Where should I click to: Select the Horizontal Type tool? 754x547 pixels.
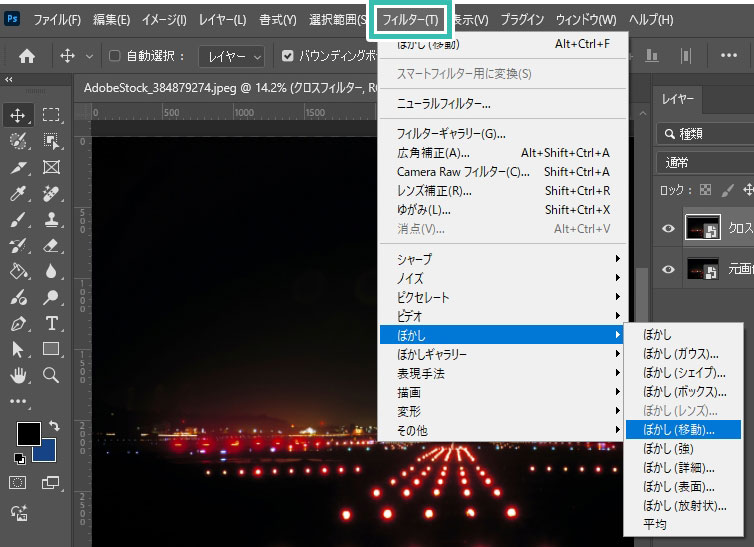[51, 323]
